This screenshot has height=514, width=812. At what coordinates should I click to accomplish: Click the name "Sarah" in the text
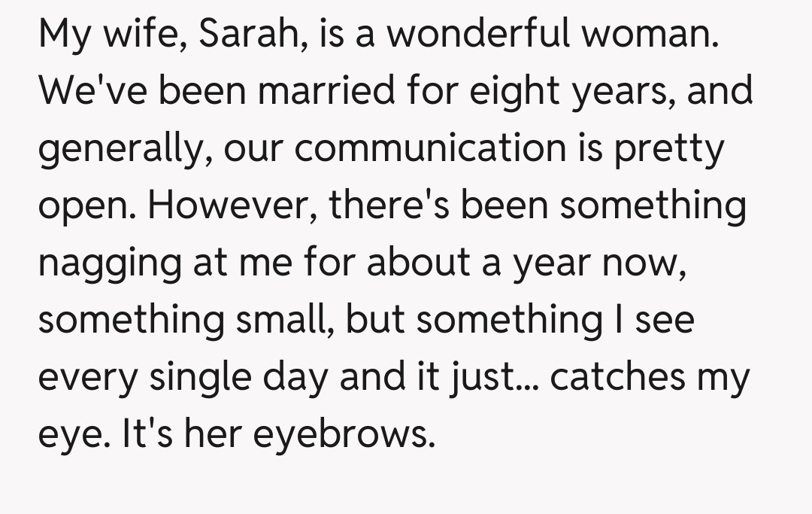249,35
